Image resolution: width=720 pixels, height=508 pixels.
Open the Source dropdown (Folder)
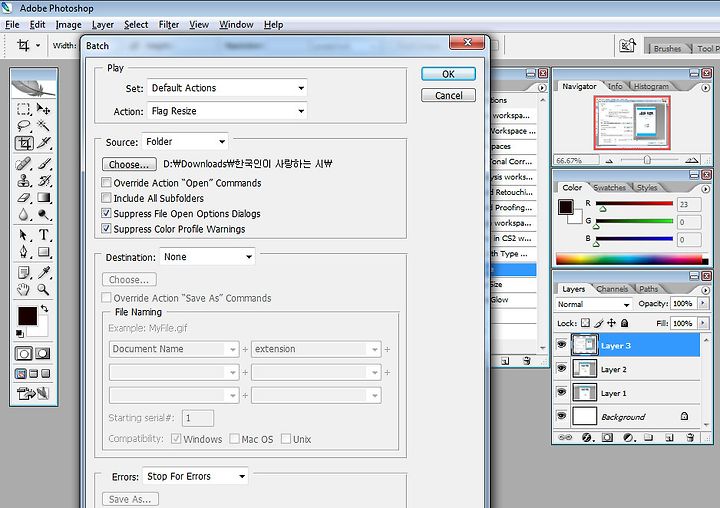[x=185, y=141]
